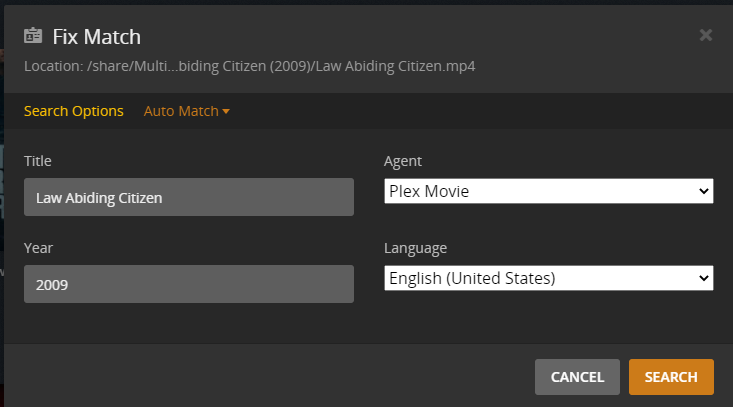This screenshot has height=407, width=733.
Task: Click the Language dropdown chevron arrow
Action: click(x=703, y=278)
